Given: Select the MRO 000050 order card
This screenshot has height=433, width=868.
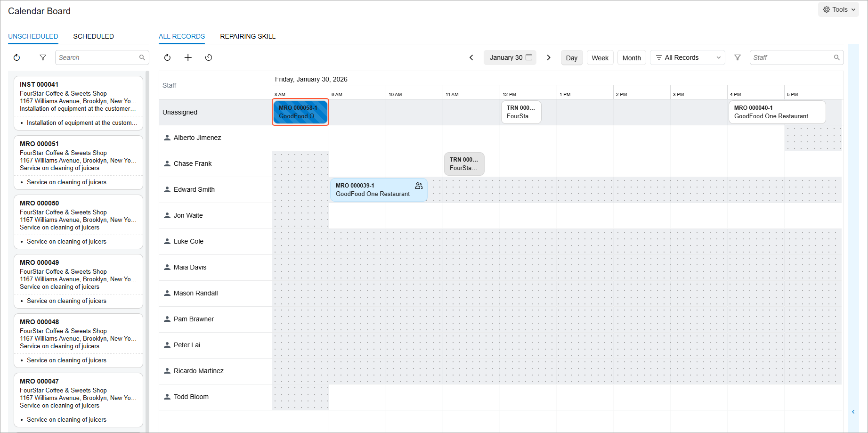Looking at the screenshot, I should tap(79, 222).
